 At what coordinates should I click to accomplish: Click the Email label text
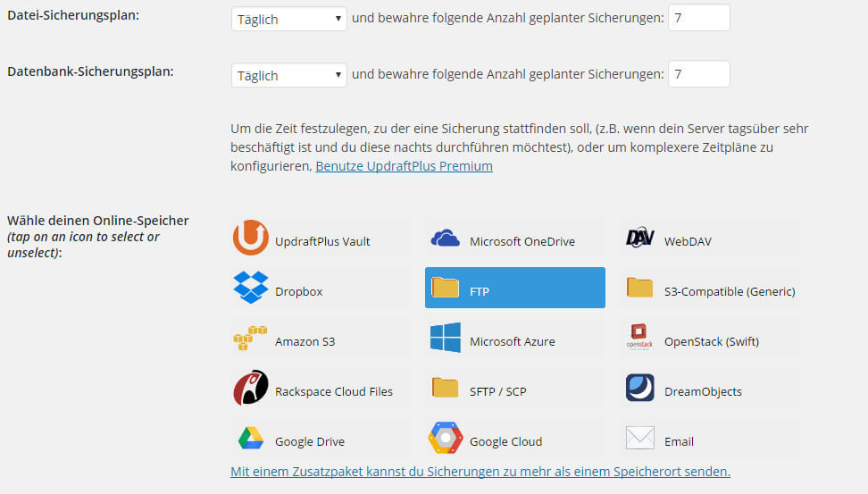pyautogui.click(x=680, y=442)
